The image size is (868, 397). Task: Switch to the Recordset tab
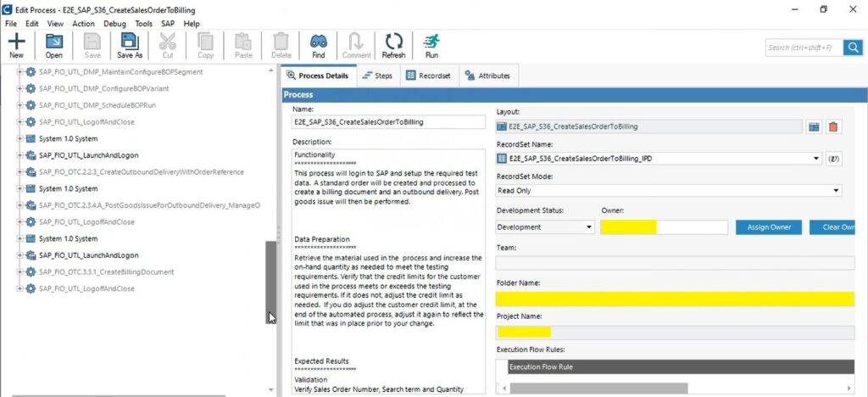point(428,75)
